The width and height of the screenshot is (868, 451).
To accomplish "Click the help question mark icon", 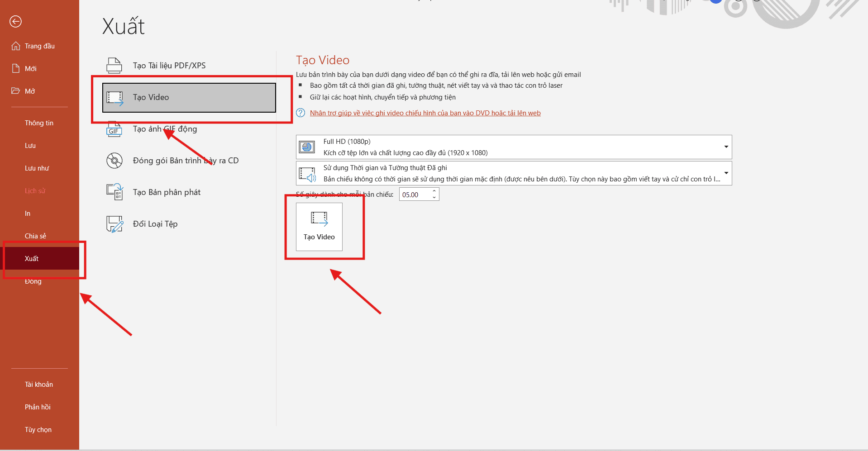I will (300, 113).
